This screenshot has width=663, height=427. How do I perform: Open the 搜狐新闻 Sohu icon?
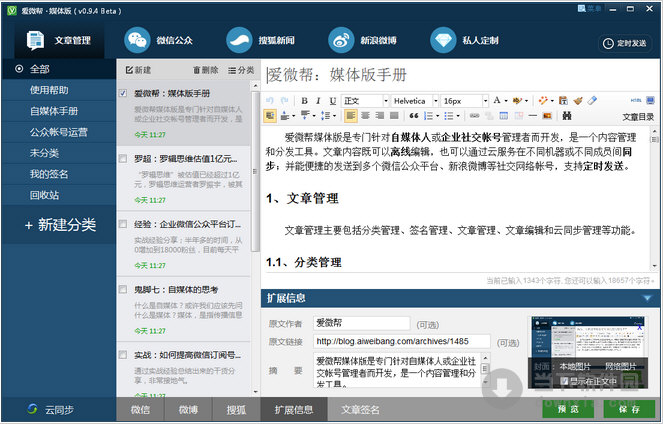[x=239, y=41]
